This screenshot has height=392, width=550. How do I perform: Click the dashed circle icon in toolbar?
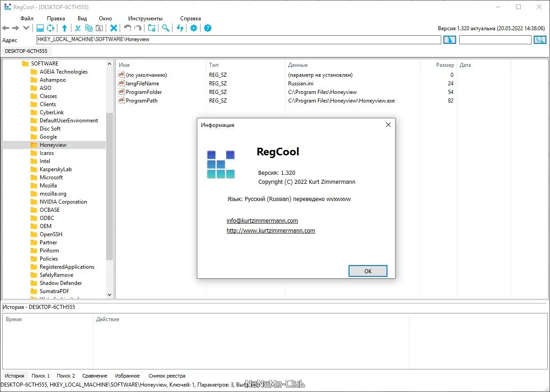coord(51,28)
